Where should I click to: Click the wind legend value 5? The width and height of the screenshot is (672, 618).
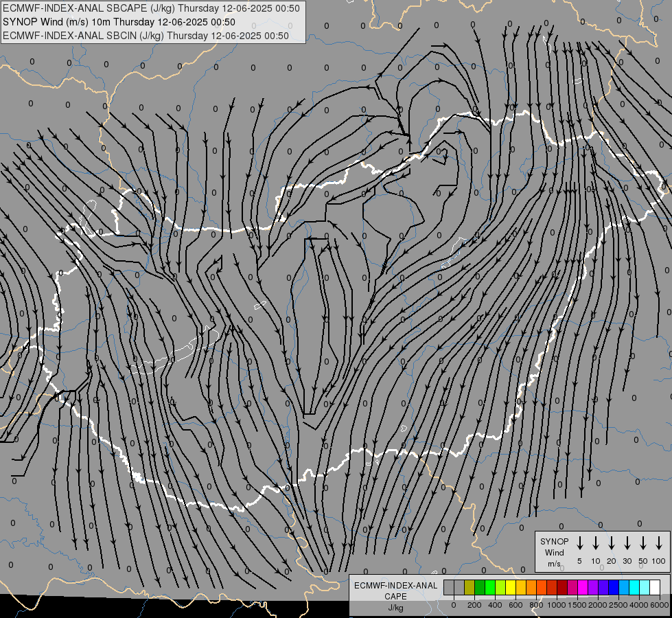point(579,561)
